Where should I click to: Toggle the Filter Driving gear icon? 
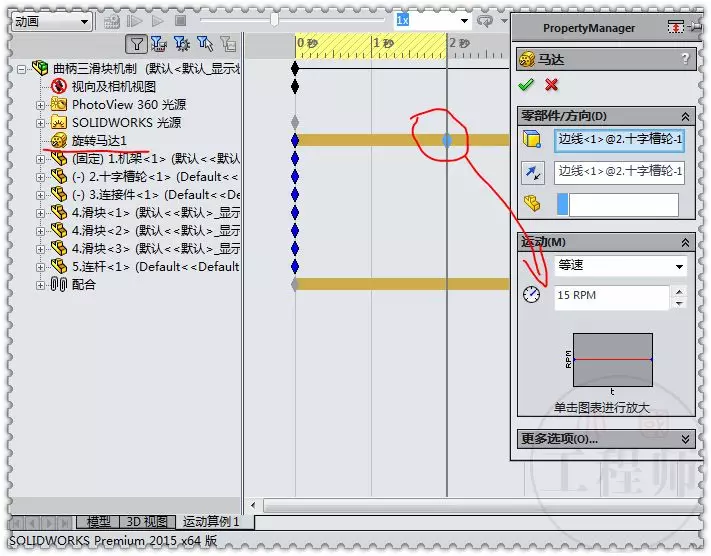pos(182,44)
